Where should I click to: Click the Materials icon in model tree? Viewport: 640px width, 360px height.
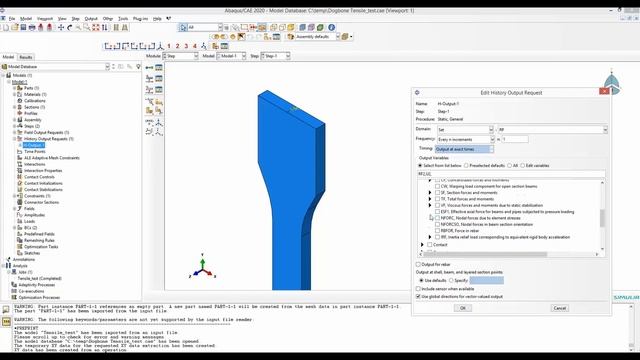(x=20, y=94)
